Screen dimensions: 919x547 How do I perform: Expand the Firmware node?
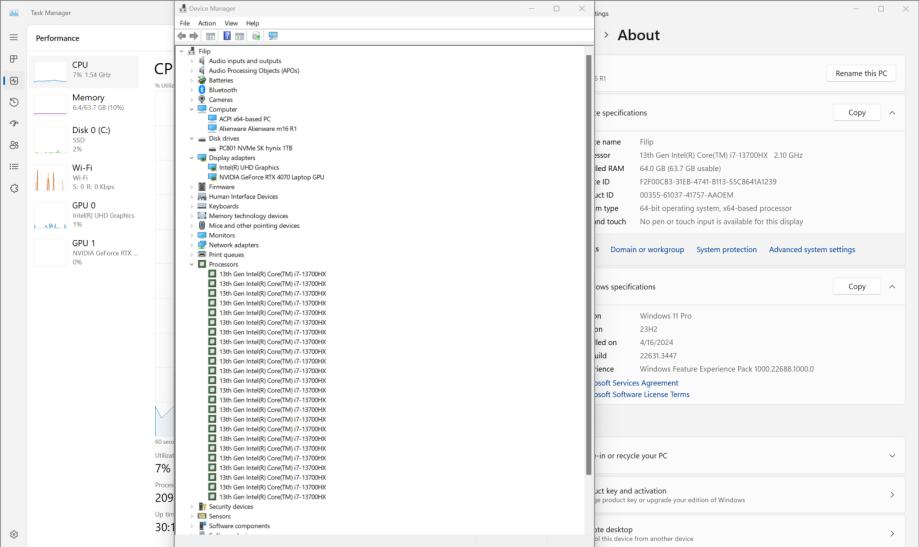(x=192, y=187)
